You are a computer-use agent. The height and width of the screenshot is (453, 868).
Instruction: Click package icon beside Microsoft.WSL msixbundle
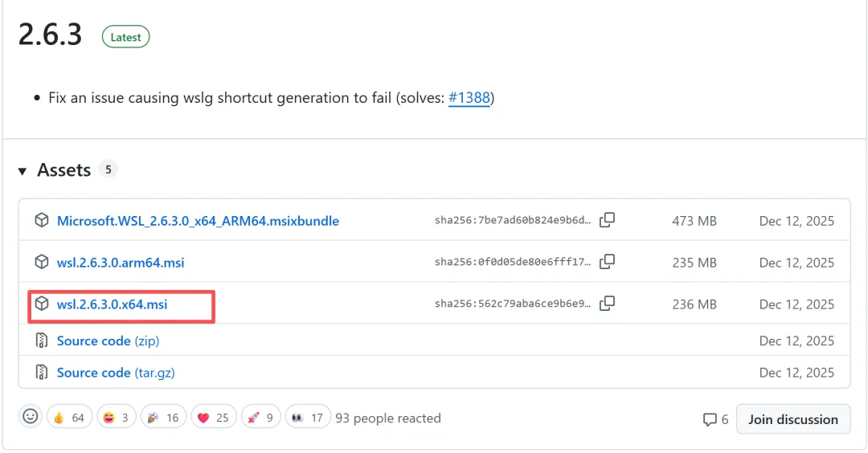(42, 221)
